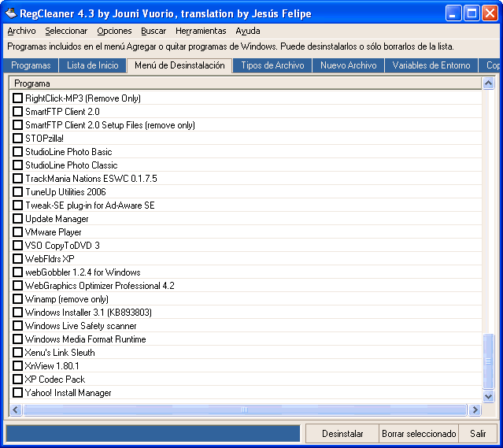Check Tweak-SE plug-in for Ad-Aware SE checkbox

click(17, 205)
